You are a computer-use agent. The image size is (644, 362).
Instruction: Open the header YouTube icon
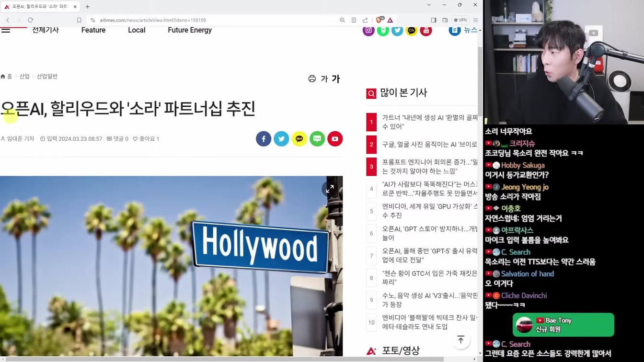click(426, 30)
